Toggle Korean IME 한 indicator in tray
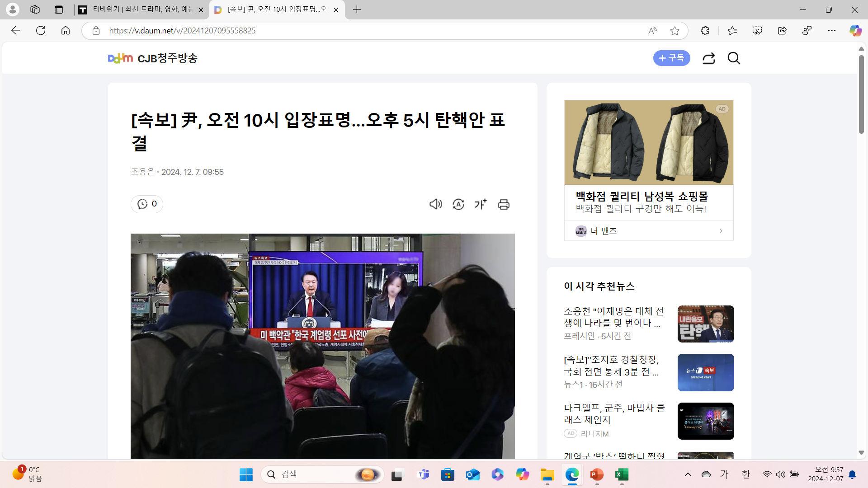Viewport: 868px width, 488px height. 745,474
